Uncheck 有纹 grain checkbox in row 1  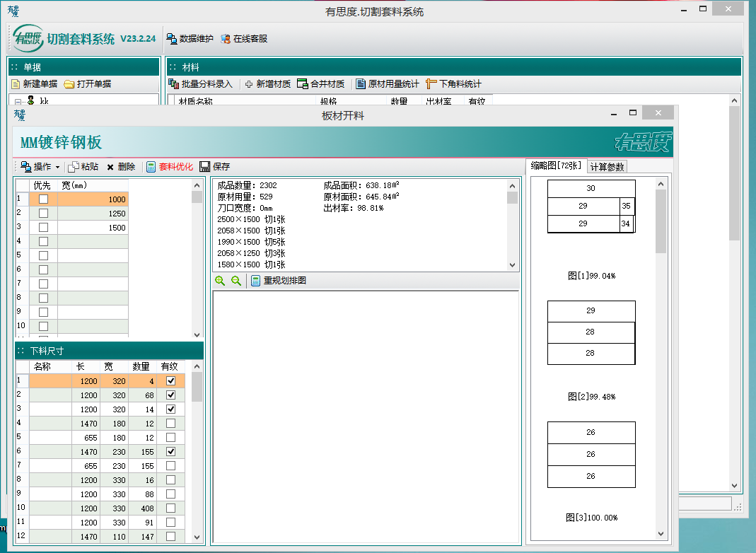pyautogui.click(x=170, y=381)
